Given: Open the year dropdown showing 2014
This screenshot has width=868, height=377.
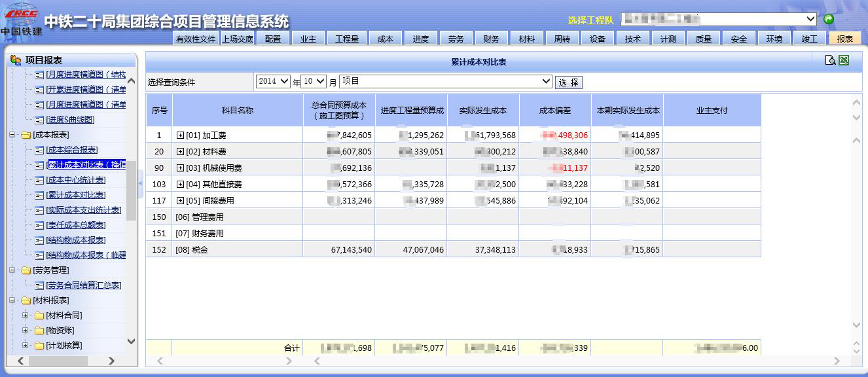Looking at the screenshot, I should point(273,82).
